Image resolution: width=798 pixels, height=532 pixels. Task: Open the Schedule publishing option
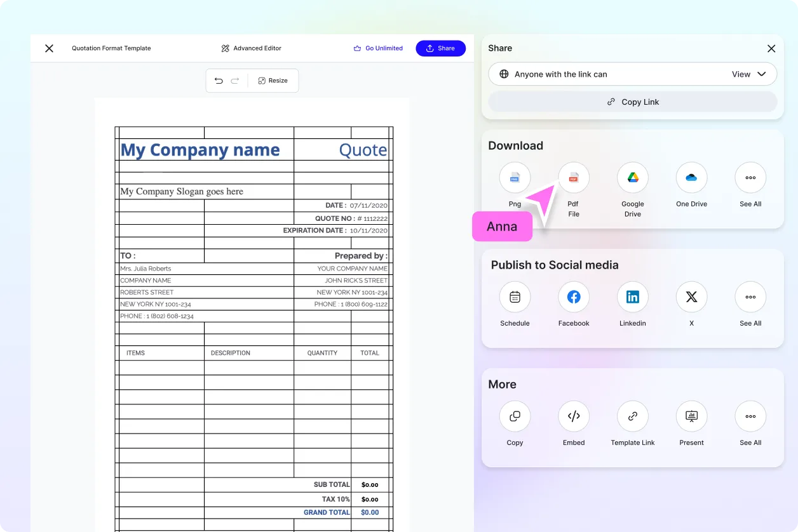515,296
